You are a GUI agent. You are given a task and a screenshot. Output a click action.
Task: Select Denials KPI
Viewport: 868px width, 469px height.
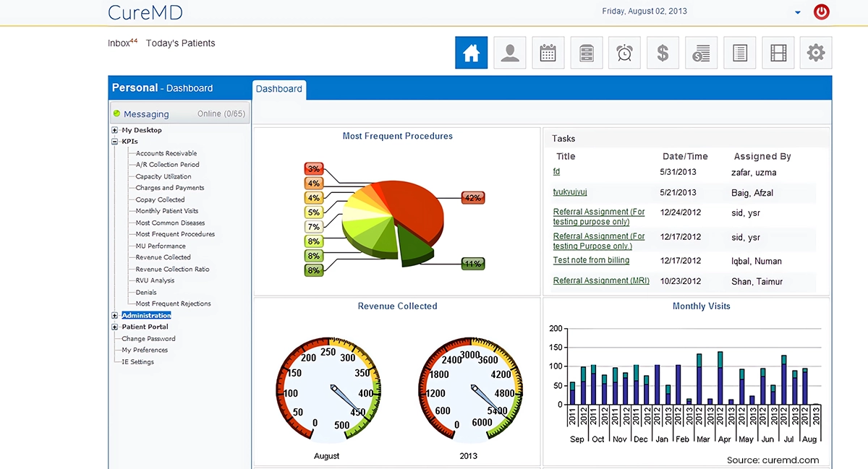[x=146, y=292]
